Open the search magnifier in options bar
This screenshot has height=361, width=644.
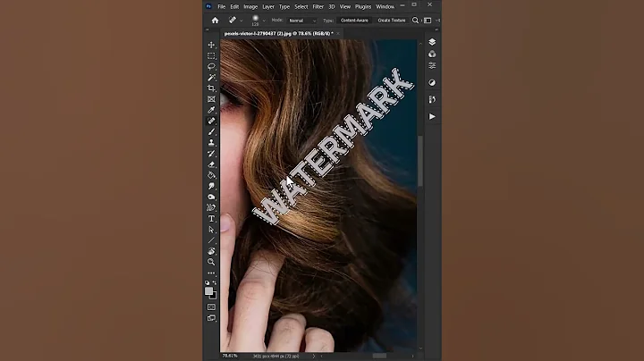point(415,20)
